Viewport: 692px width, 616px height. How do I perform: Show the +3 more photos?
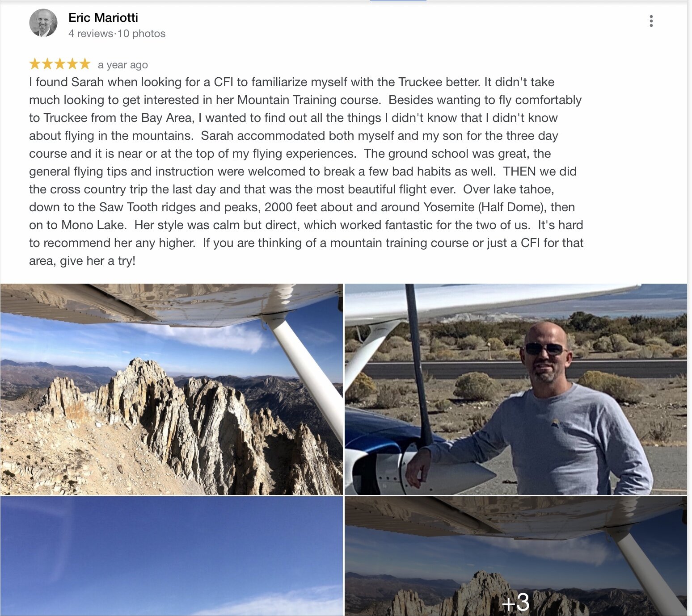pos(516,556)
